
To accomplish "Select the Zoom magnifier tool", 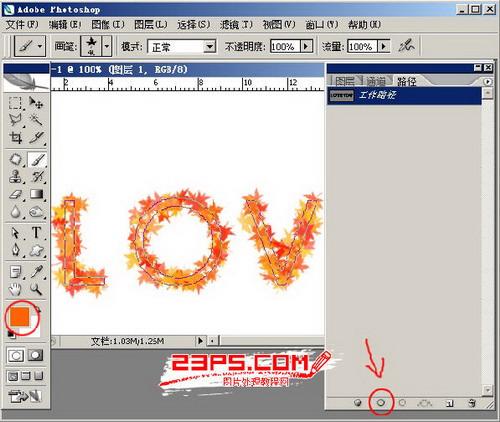I will 36,289.
